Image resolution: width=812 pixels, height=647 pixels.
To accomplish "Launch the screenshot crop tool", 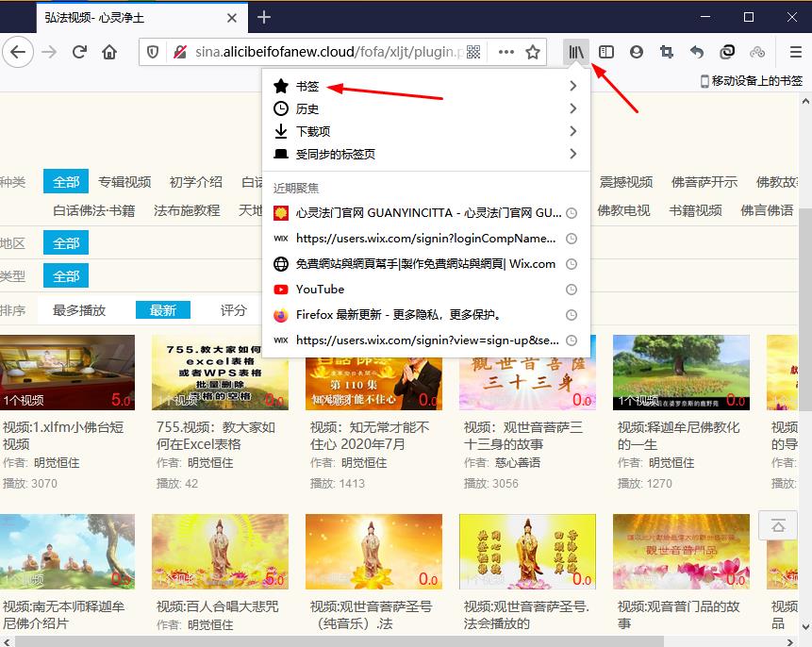I will 667,52.
